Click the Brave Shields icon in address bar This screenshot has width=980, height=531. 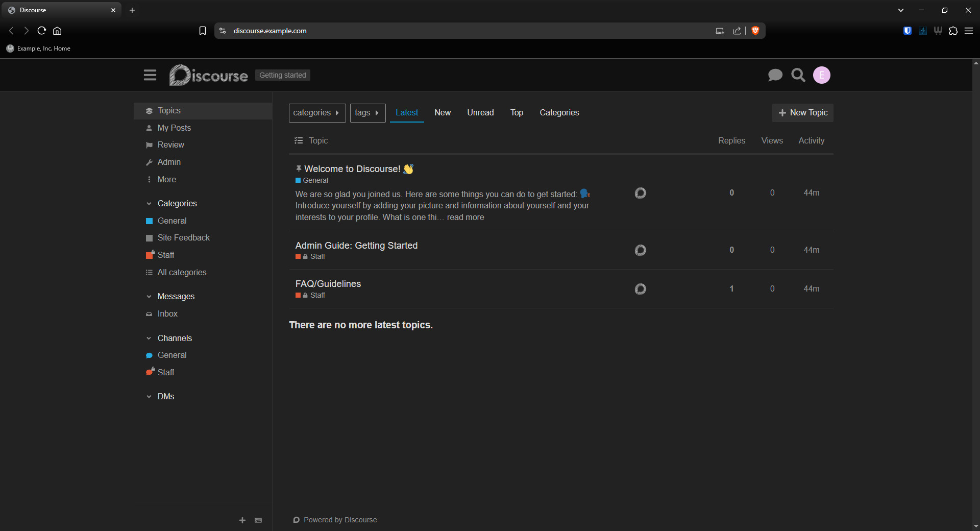click(755, 31)
